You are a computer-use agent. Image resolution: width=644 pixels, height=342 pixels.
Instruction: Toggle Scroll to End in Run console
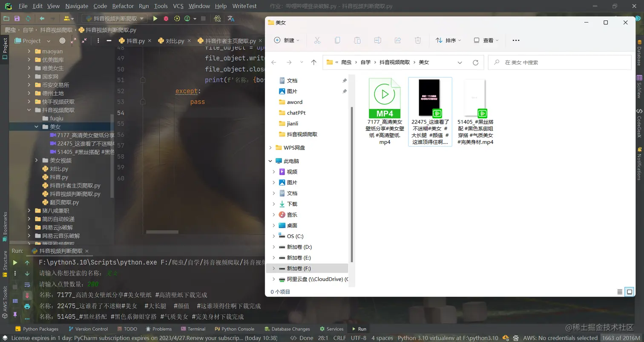[27, 295]
